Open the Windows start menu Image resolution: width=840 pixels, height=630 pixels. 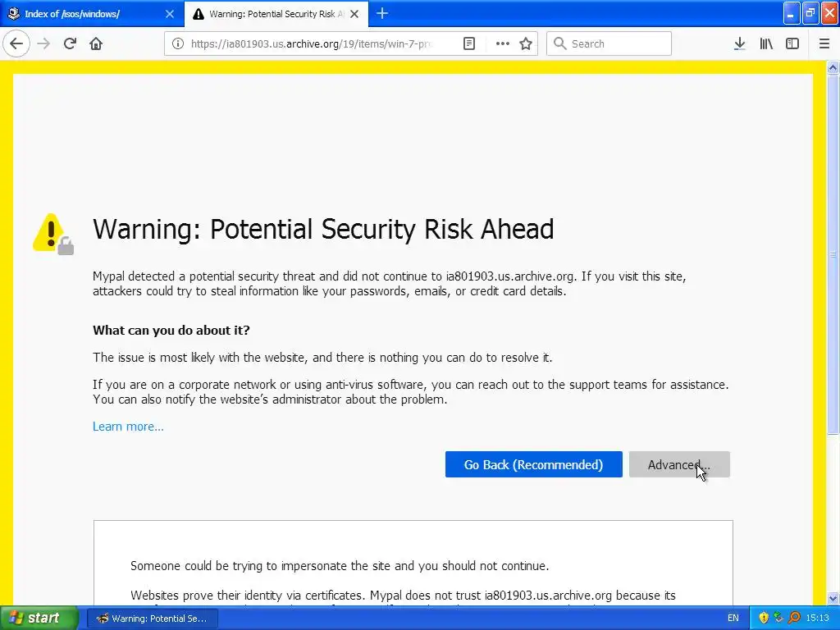pos(39,619)
